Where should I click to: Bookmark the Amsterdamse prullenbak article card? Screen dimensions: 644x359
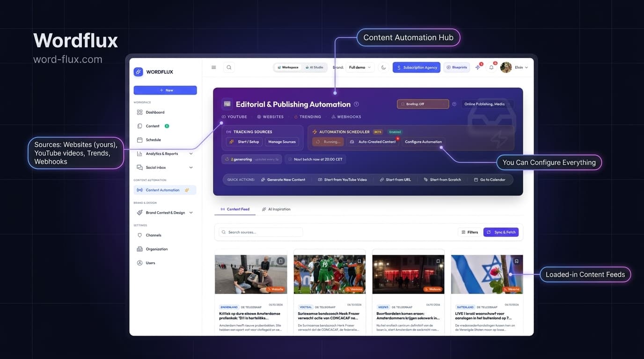(280, 261)
